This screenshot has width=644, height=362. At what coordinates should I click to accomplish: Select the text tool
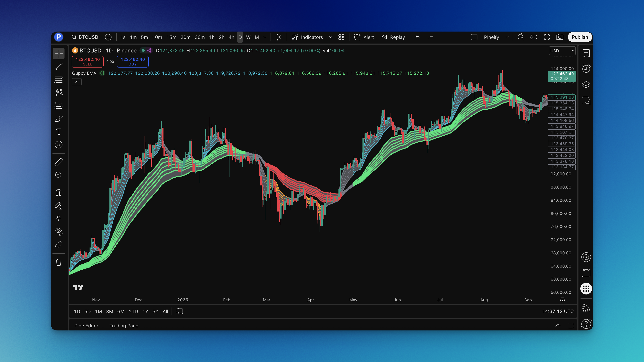(x=58, y=132)
